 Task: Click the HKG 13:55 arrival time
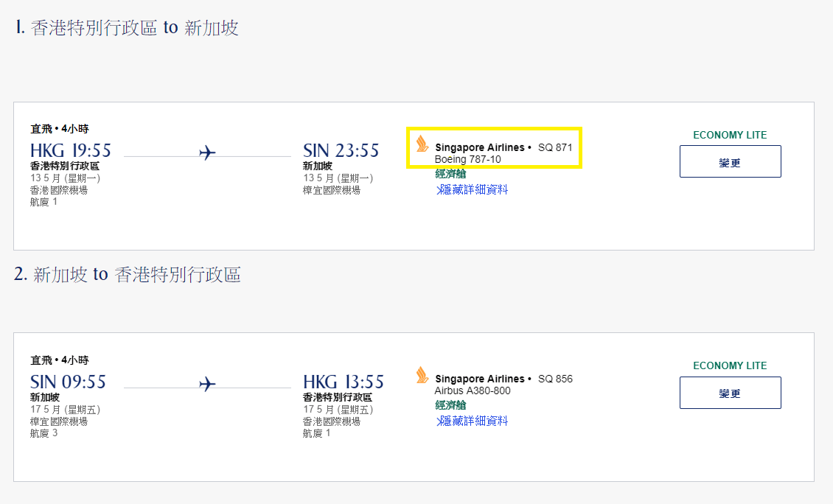coord(344,382)
